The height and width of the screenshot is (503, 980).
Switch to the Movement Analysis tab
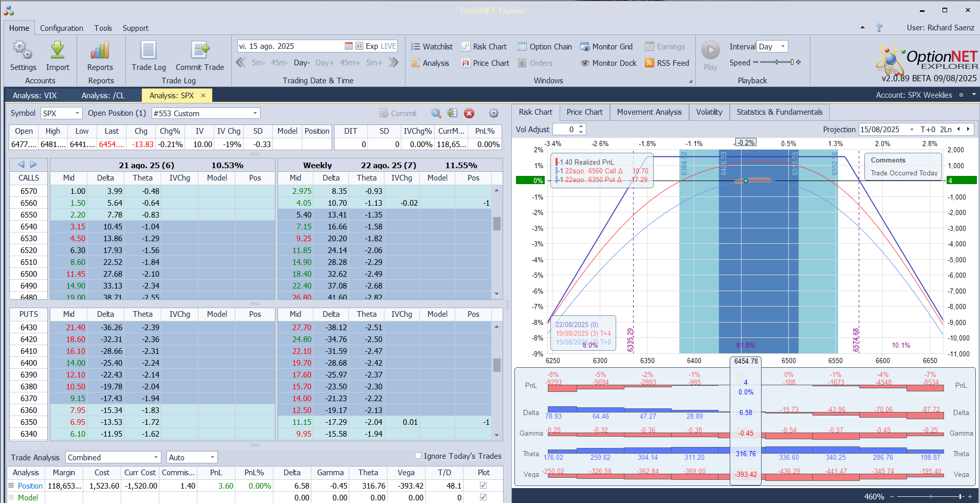[x=650, y=112]
